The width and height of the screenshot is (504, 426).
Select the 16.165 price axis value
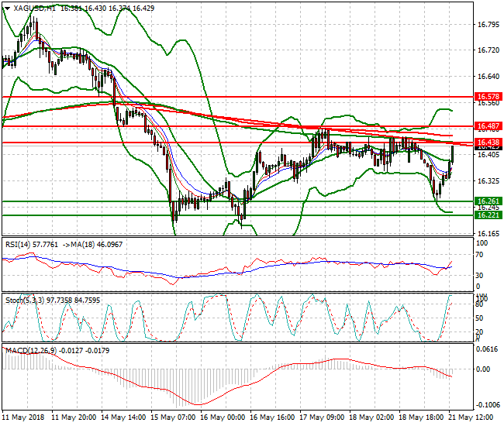pyautogui.click(x=488, y=233)
